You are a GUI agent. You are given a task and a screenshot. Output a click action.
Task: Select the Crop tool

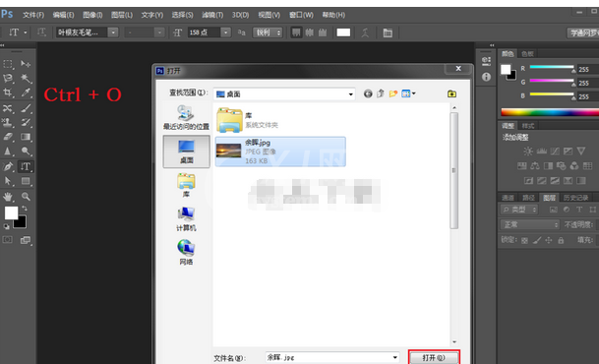point(8,92)
